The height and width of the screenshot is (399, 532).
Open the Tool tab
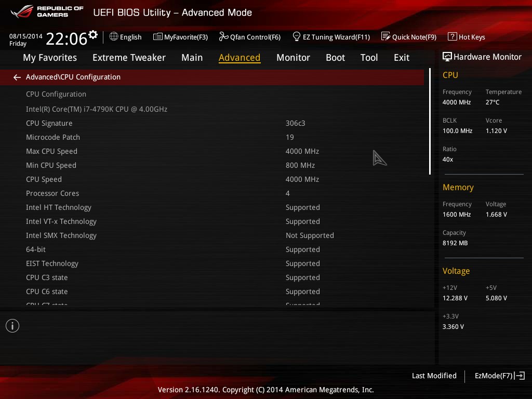[x=369, y=58]
